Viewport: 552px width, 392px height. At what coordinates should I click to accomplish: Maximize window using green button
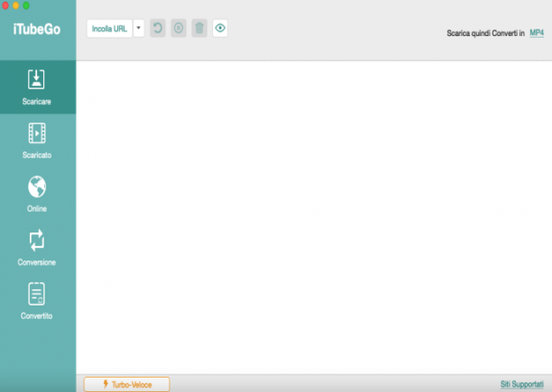click(x=26, y=5)
